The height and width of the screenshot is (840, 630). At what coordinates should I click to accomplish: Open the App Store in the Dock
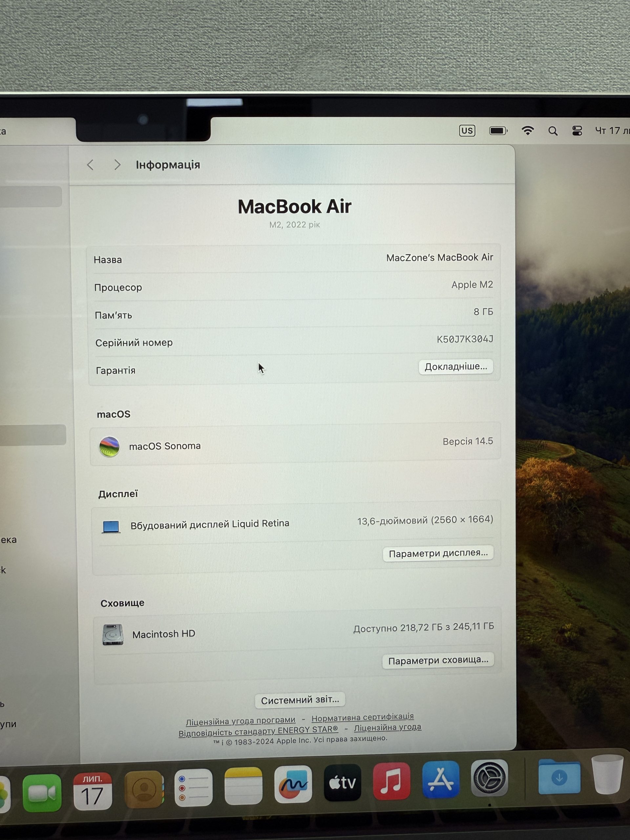tap(440, 779)
